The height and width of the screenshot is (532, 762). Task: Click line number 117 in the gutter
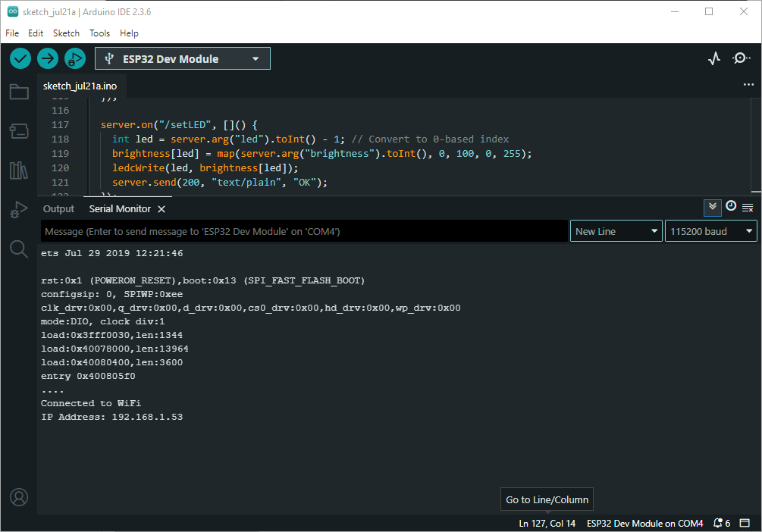point(60,125)
